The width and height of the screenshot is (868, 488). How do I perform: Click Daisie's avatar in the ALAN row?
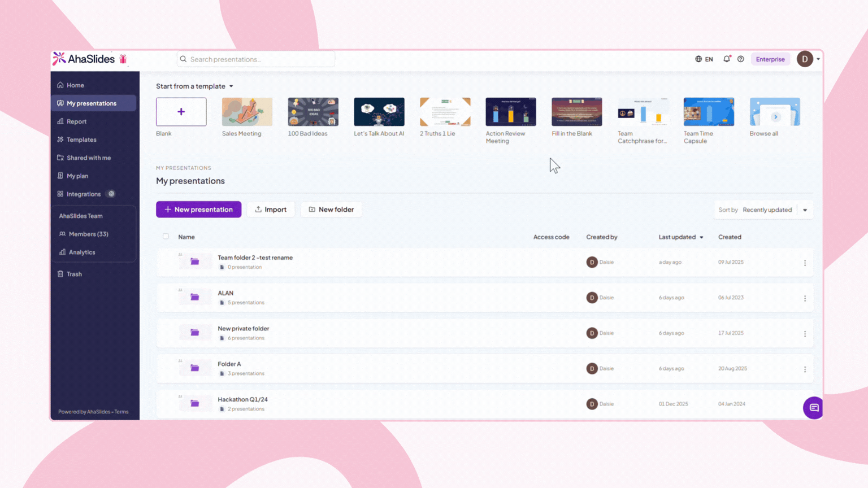pyautogui.click(x=592, y=298)
